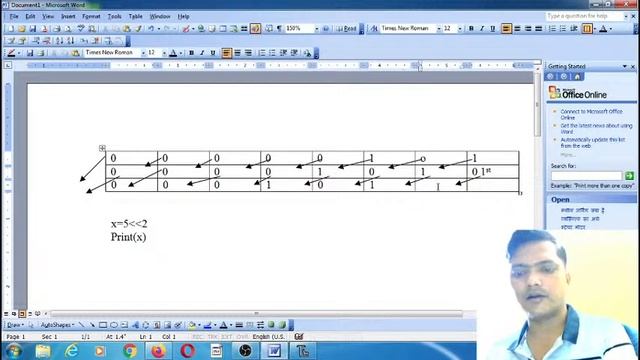Image resolution: width=640 pixels, height=360 pixels.
Task: Open a file from the standard toolbar
Action: (x=22, y=29)
